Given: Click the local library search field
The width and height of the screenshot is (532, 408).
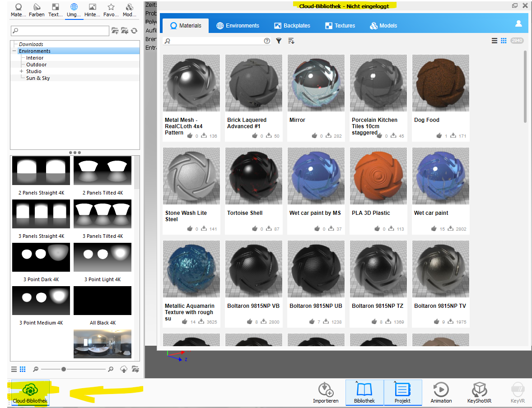Looking at the screenshot, I should [x=60, y=31].
